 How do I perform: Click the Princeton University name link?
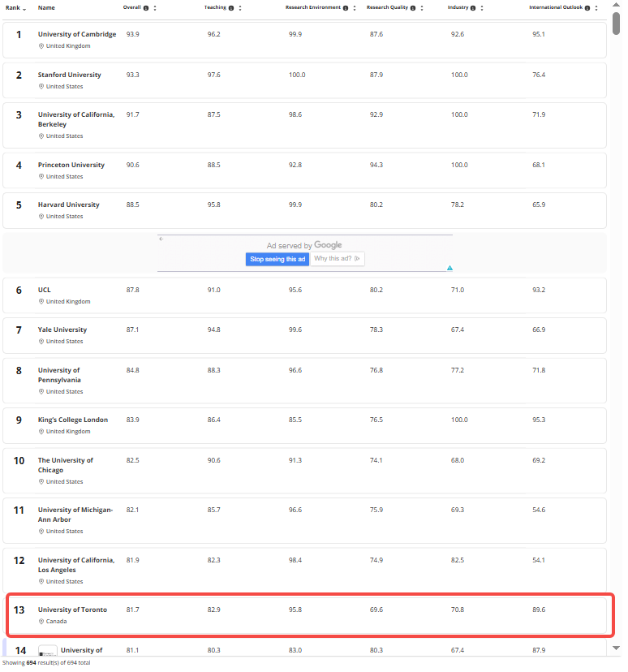tap(71, 165)
